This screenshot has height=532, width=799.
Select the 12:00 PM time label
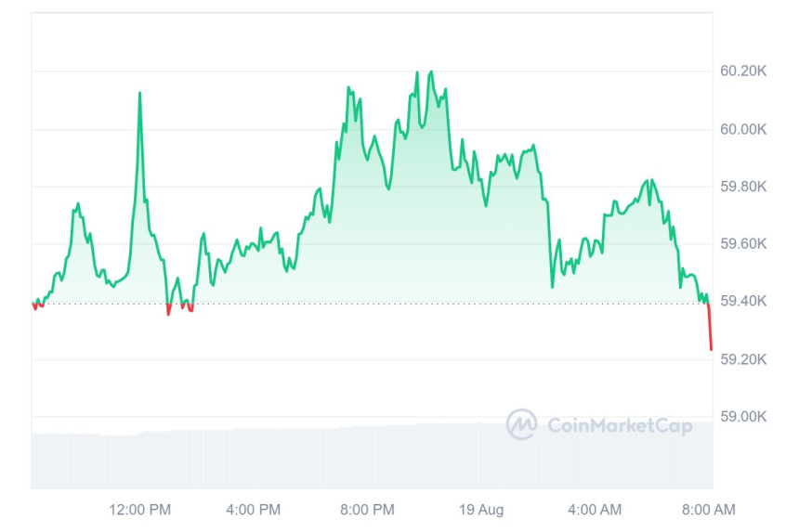click(139, 509)
